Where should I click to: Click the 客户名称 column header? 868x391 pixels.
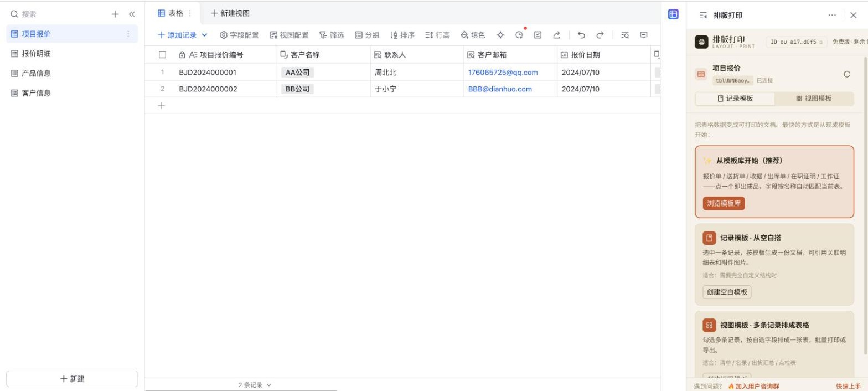tap(323, 55)
